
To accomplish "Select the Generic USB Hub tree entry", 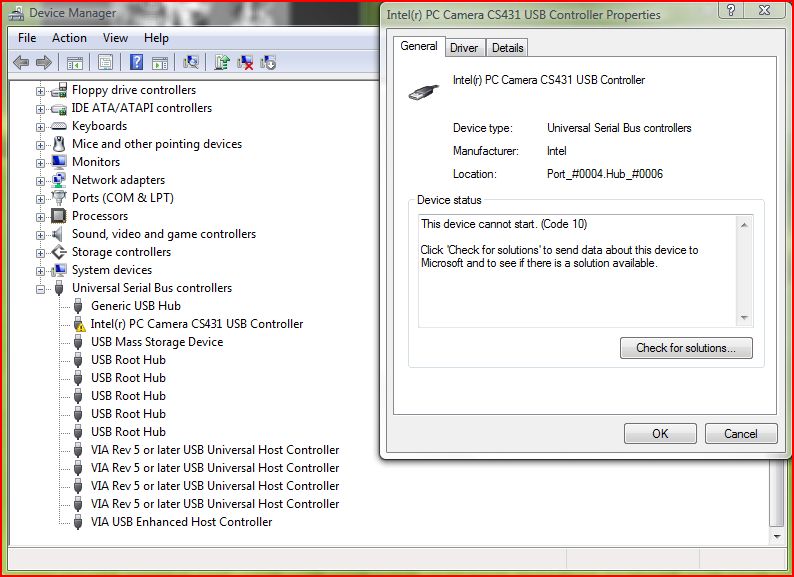I will tap(136, 306).
